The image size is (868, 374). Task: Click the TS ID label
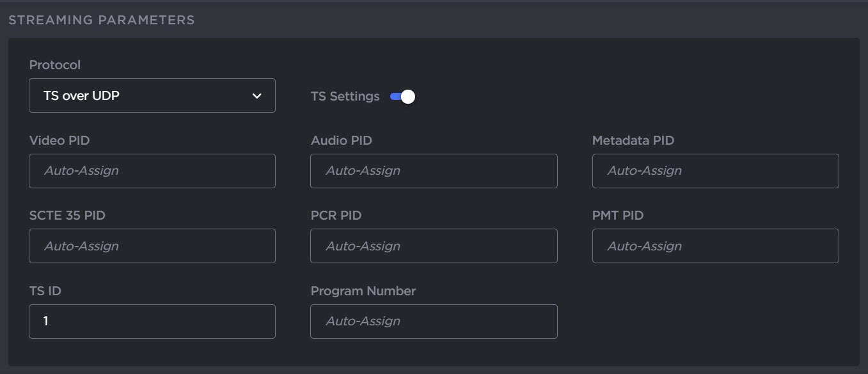click(x=45, y=291)
